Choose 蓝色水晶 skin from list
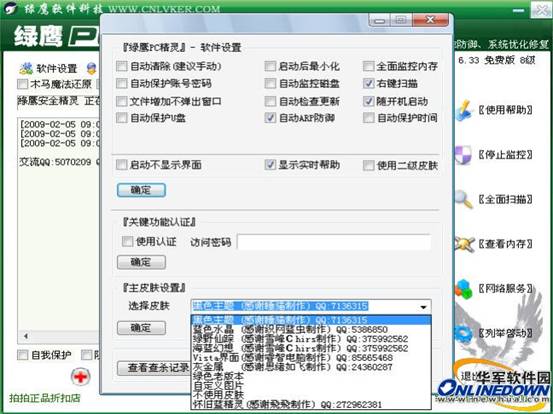Image resolution: width=553 pixels, height=414 pixels. pyautogui.click(x=311, y=329)
